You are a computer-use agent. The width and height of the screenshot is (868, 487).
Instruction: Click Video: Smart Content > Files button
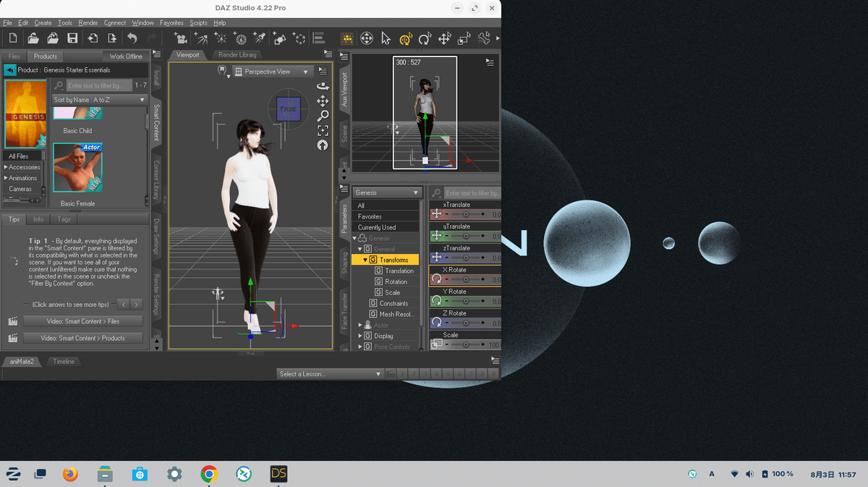(82, 321)
